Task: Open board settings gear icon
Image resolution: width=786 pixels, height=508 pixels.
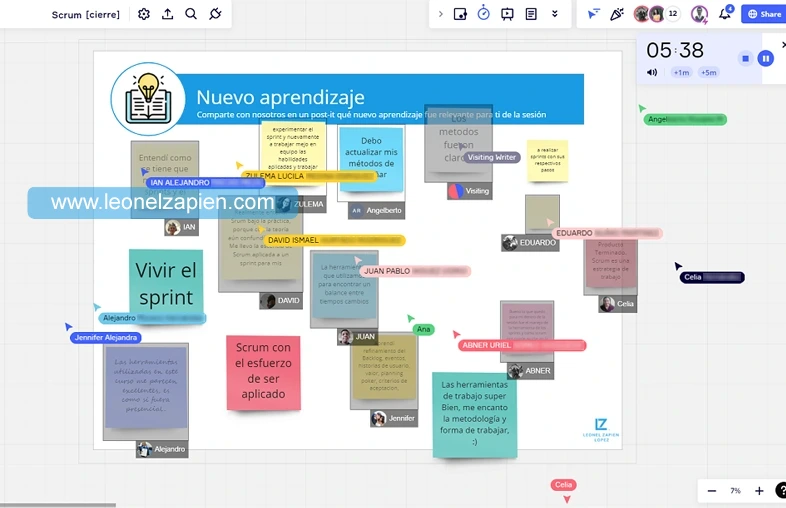Action: [144, 14]
